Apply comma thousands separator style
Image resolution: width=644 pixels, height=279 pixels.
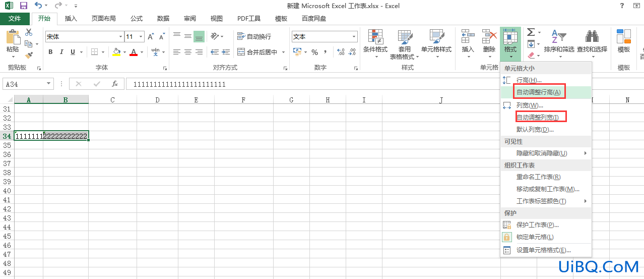point(326,52)
